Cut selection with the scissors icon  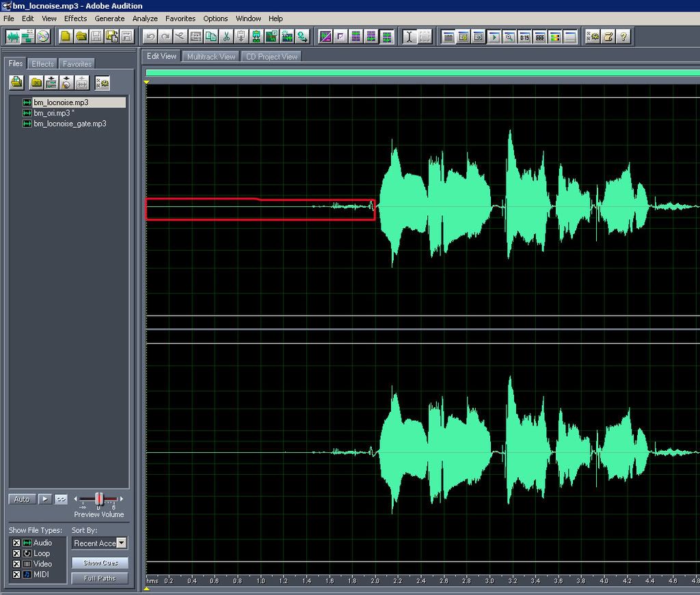click(x=226, y=37)
